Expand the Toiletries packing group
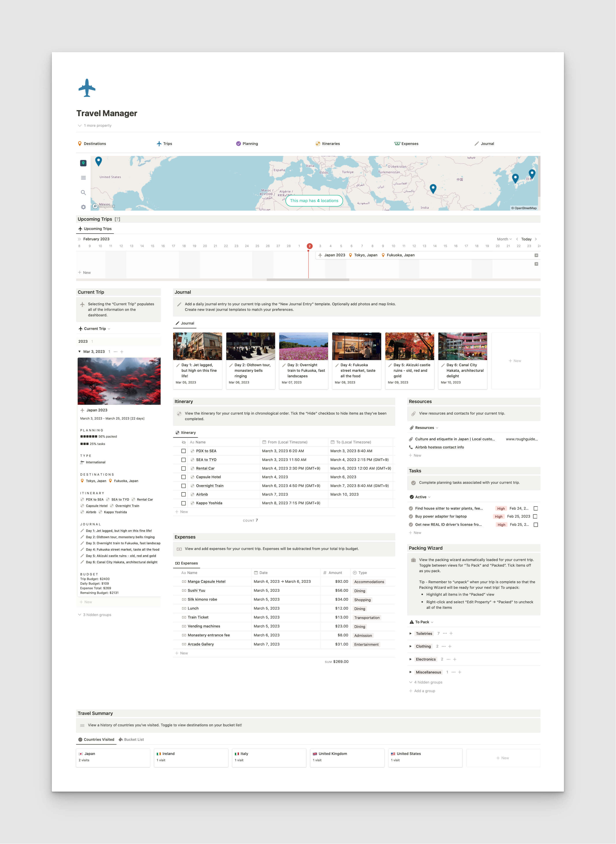This screenshot has width=616, height=844. coord(411,633)
